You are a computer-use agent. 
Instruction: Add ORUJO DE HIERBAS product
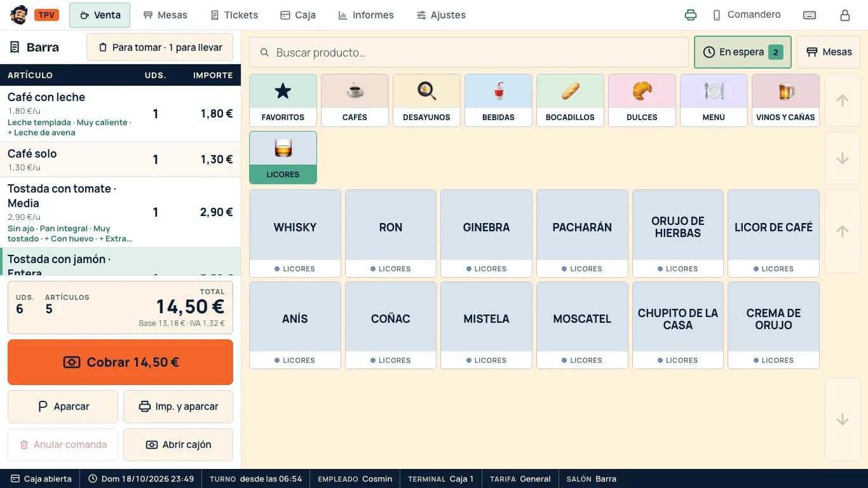click(x=678, y=233)
